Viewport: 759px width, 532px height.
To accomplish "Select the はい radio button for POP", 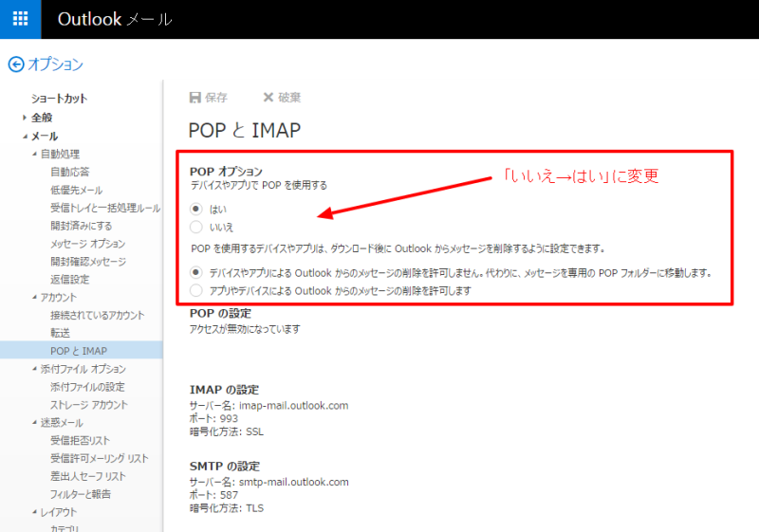I will tap(196, 209).
